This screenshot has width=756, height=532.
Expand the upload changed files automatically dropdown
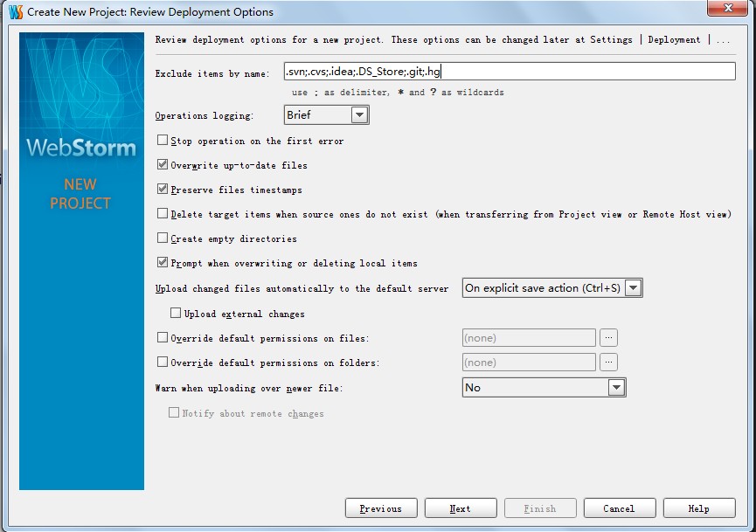pyautogui.click(x=552, y=288)
